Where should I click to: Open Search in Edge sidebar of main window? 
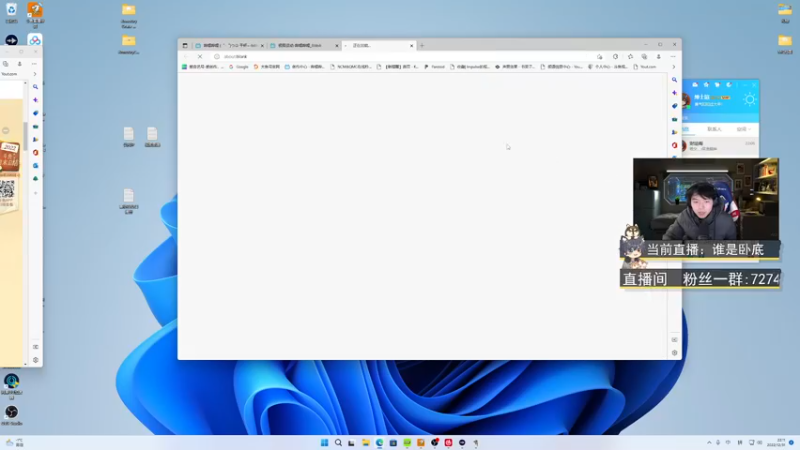coord(674,80)
